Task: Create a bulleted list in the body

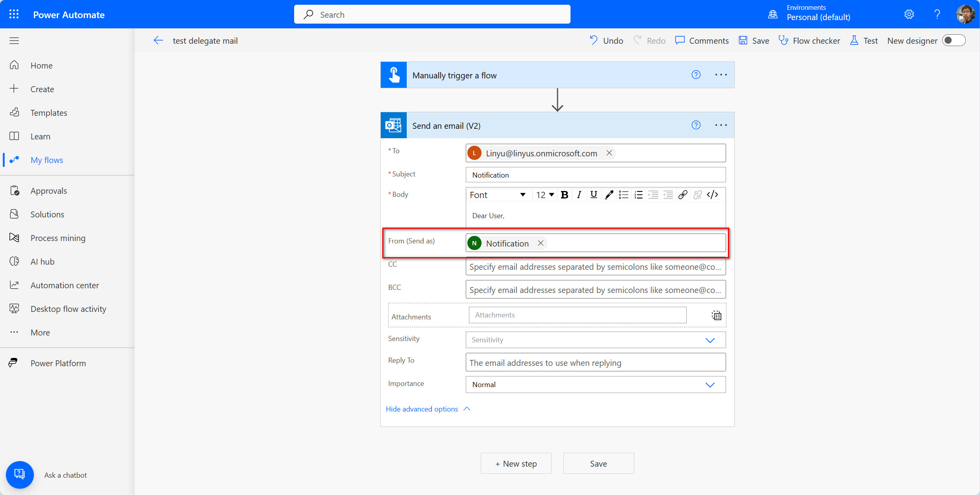Action: tap(623, 195)
